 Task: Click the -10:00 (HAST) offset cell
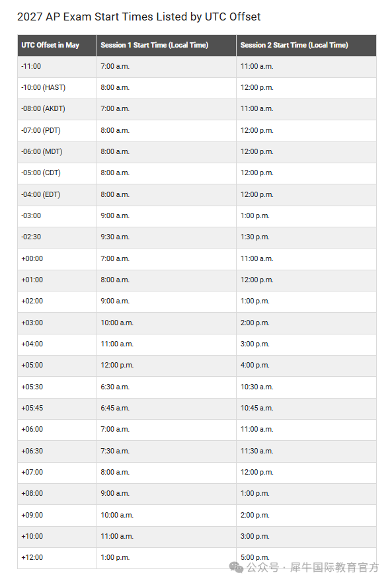(x=58, y=88)
